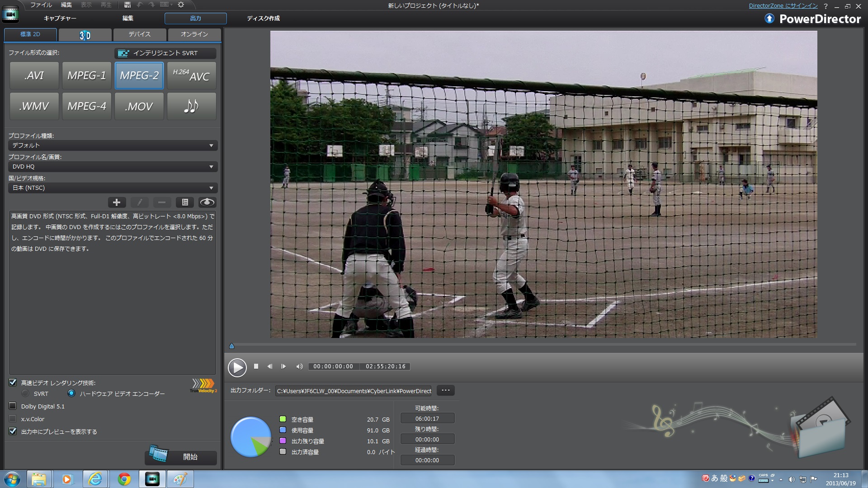Screen dimensions: 868x488
Task: Expand the Japan (NTSC) video format dropdown
Action: [113, 188]
